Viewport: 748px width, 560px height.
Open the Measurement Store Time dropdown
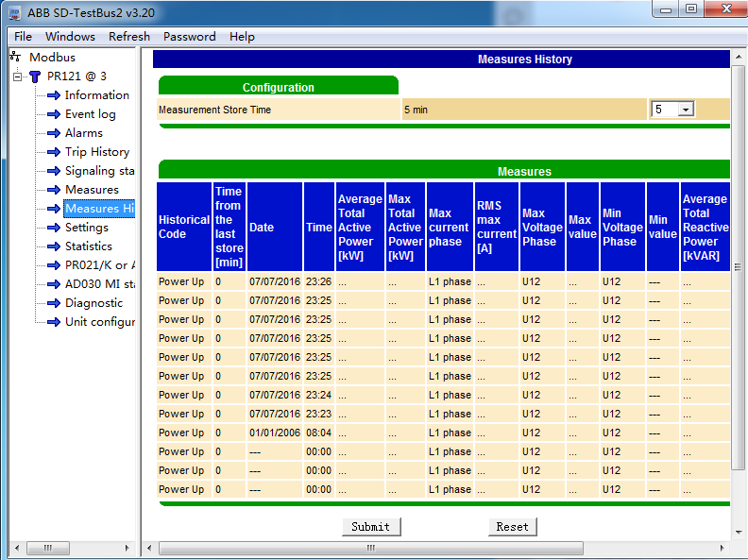[686, 110]
